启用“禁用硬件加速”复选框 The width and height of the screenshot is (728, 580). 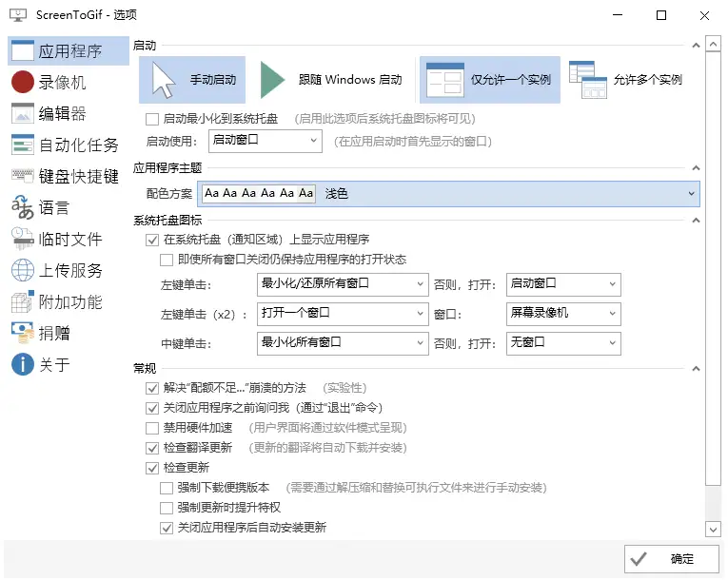click(152, 428)
